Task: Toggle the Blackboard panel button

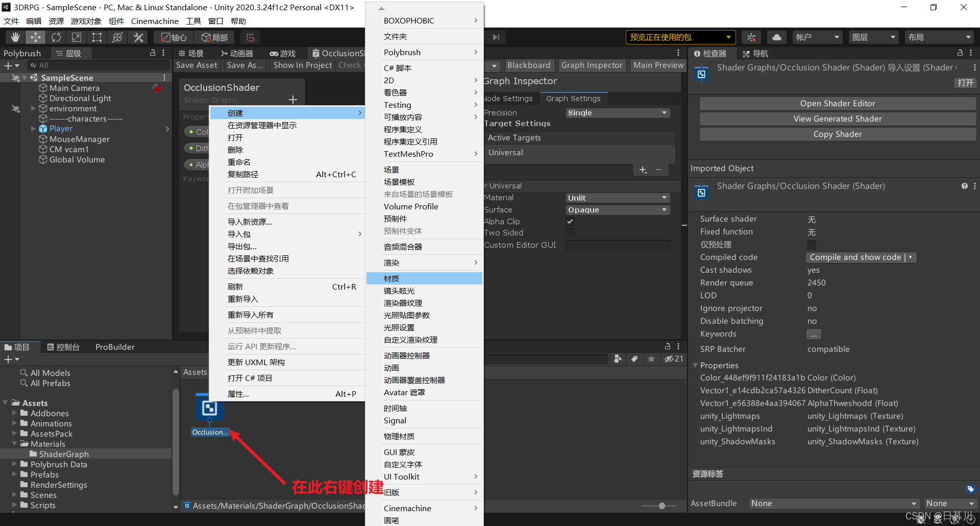Action: [x=529, y=65]
